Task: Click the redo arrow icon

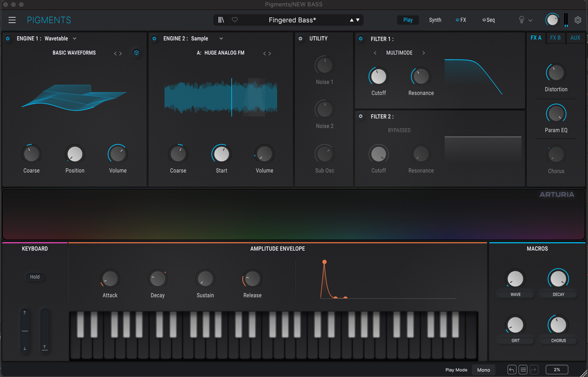Action: (534, 370)
